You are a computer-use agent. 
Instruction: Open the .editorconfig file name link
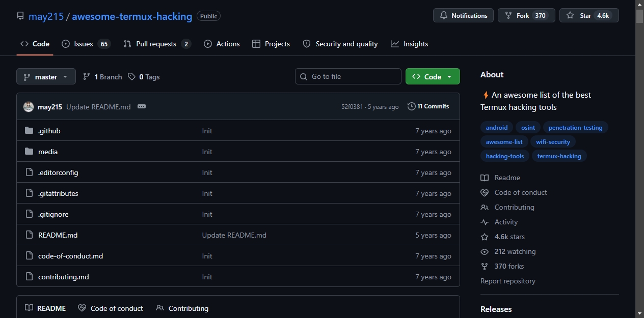tap(58, 172)
